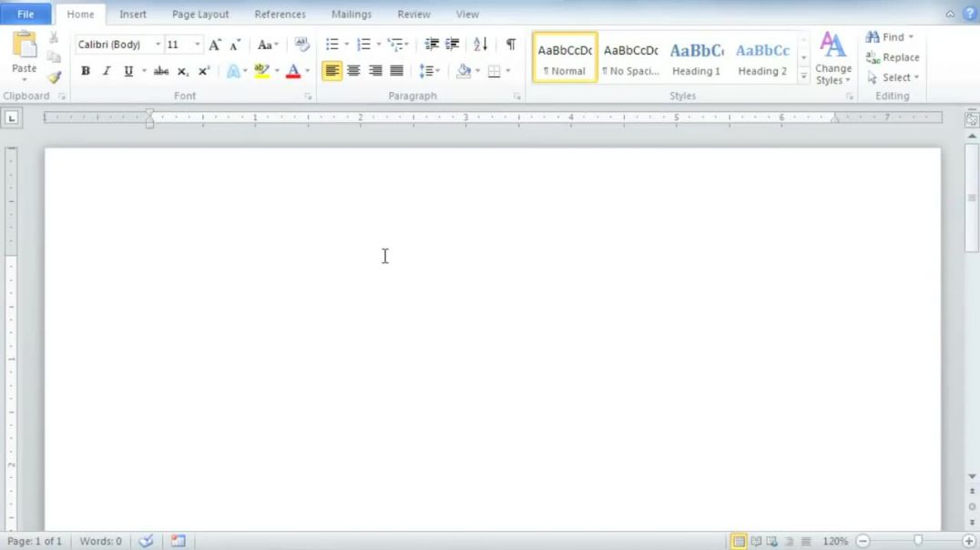Image resolution: width=980 pixels, height=550 pixels.
Task: Click the Superscript icon
Action: click(203, 71)
